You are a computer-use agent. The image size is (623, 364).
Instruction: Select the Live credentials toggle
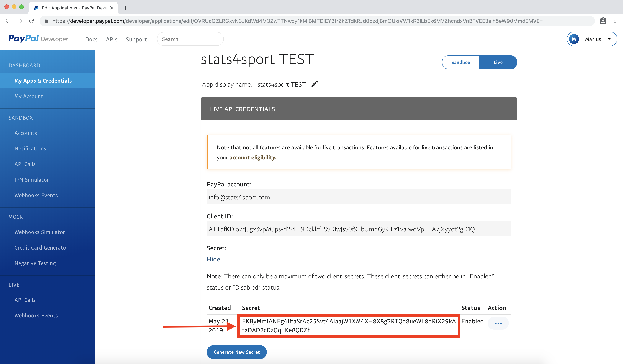(498, 62)
